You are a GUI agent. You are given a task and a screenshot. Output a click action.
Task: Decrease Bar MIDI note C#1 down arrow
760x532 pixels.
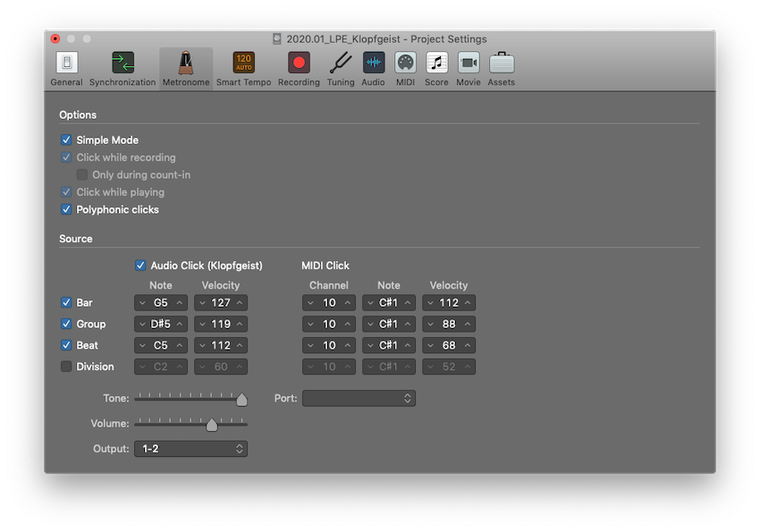(370, 303)
